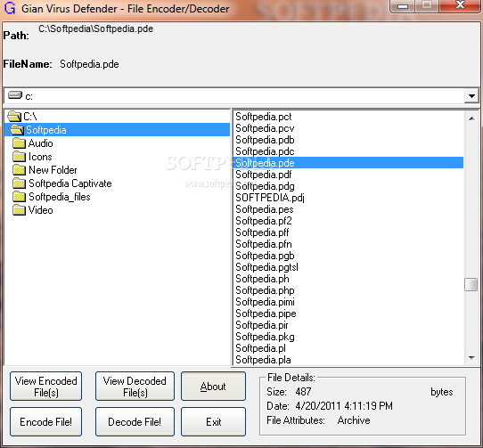
Task: Select the C:\ folder in tree
Action: click(x=30, y=117)
